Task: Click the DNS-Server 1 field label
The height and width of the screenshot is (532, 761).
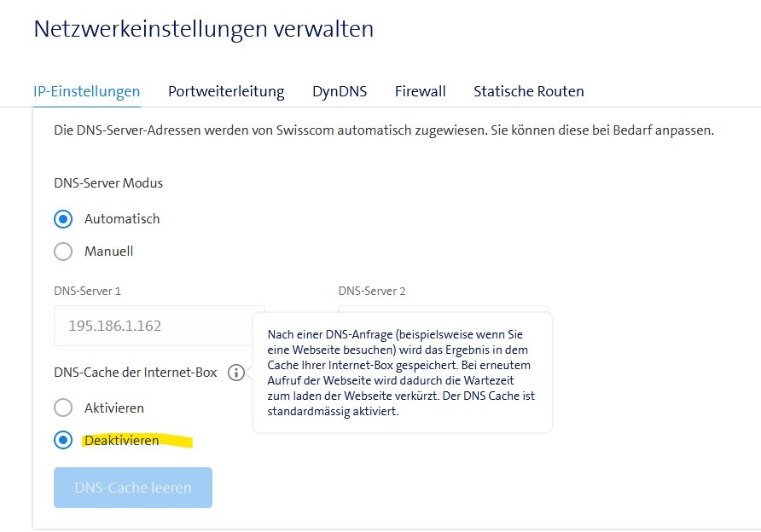Action: pos(87,291)
